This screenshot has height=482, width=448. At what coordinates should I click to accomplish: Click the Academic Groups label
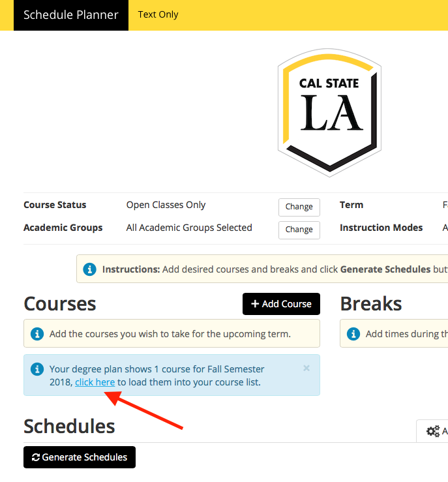click(x=63, y=228)
